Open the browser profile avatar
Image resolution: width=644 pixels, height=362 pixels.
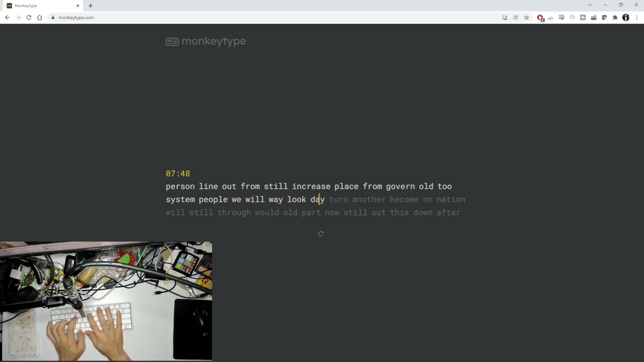626,18
